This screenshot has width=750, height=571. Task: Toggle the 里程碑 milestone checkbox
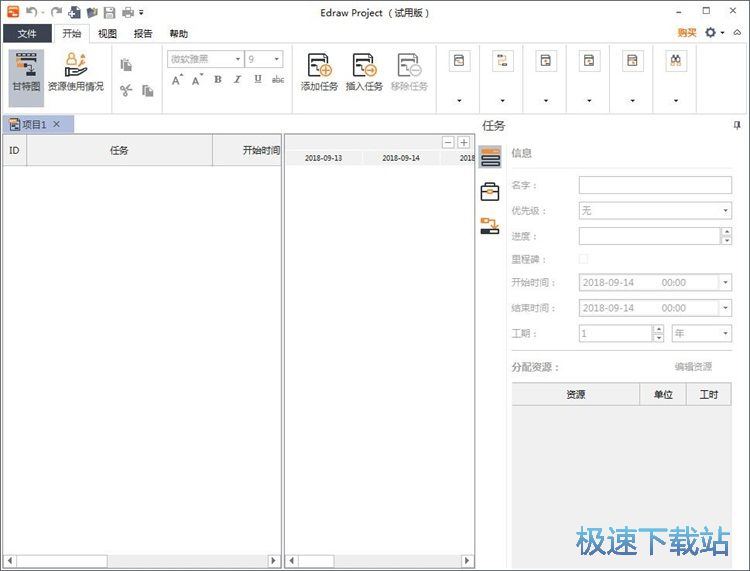click(584, 260)
